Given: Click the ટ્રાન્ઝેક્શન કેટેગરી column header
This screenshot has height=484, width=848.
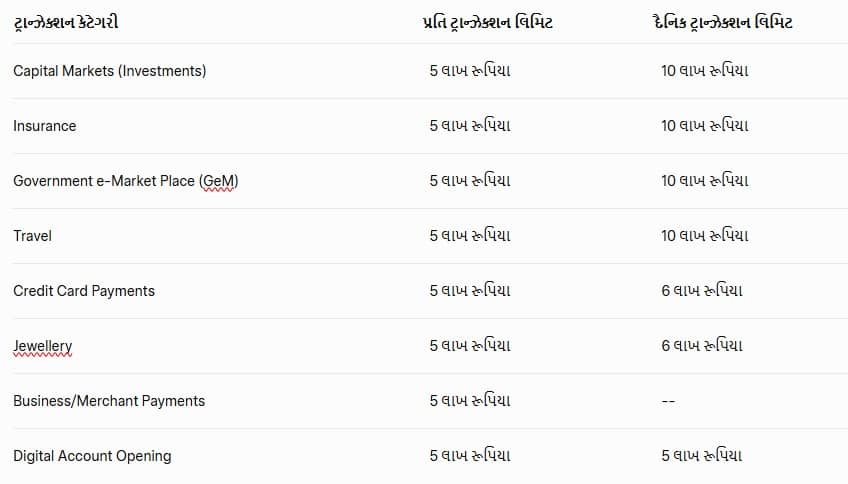Looking at the screenshot, I should point(66,23).
